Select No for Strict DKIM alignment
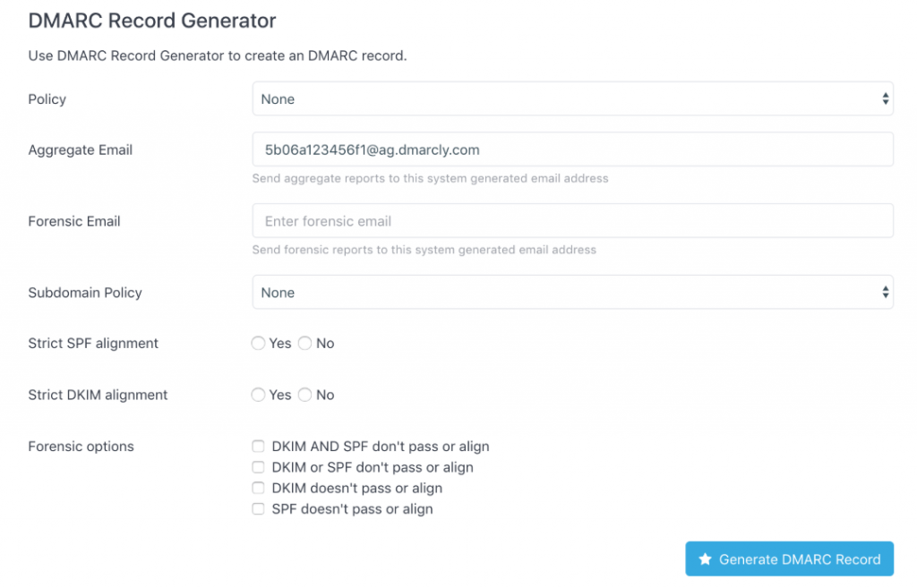The height and width of the screenshot is (588, 917). click(x=304, y=395)
